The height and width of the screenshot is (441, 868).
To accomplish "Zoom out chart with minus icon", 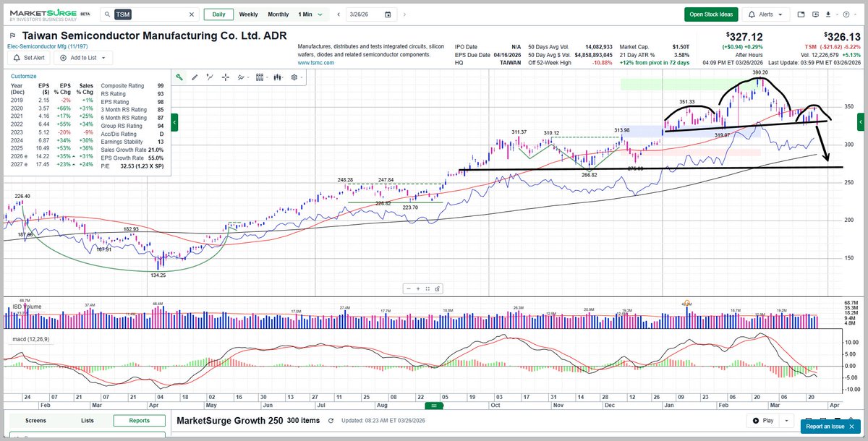I will [x=409, y=288].
